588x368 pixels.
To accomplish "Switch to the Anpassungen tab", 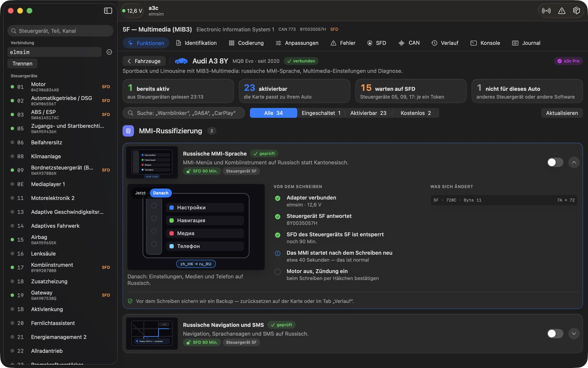I will (297, 43).
